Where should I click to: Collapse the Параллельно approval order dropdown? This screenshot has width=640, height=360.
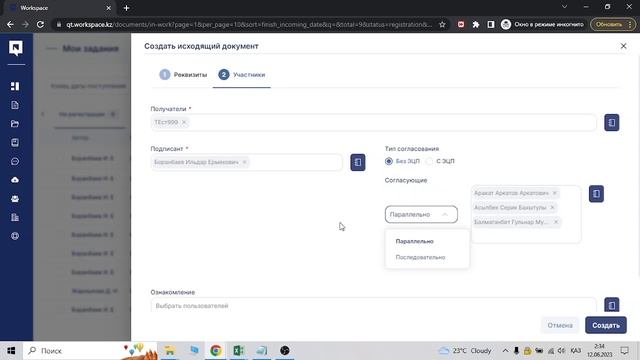tap(421, 214)
